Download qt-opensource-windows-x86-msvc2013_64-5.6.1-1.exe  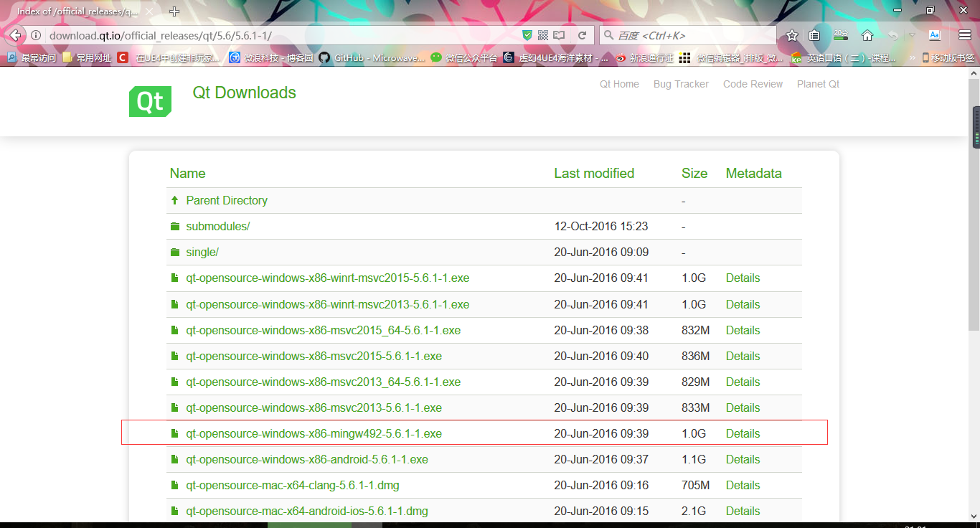[x=324, y=382]
